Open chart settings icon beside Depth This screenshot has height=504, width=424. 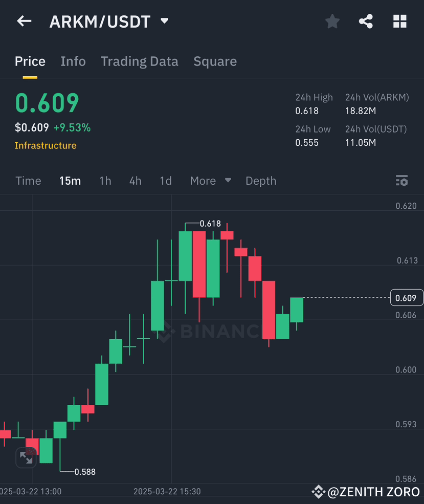point(402,181)
